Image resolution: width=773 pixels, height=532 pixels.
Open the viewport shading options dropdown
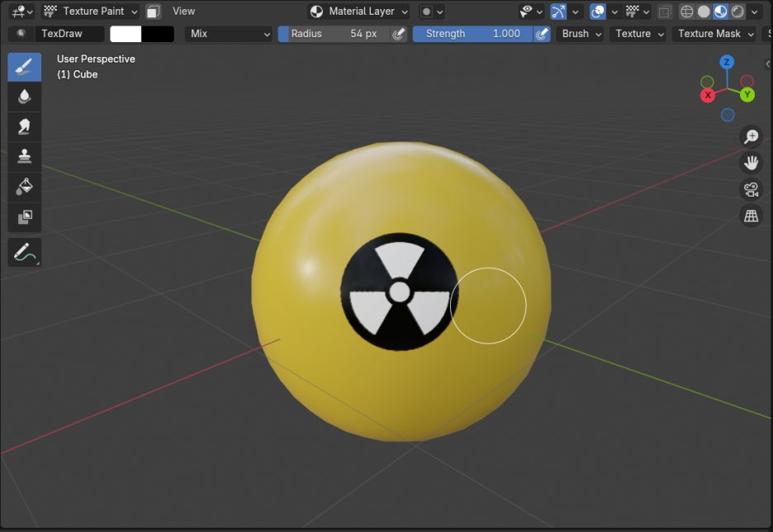(754, 12)
